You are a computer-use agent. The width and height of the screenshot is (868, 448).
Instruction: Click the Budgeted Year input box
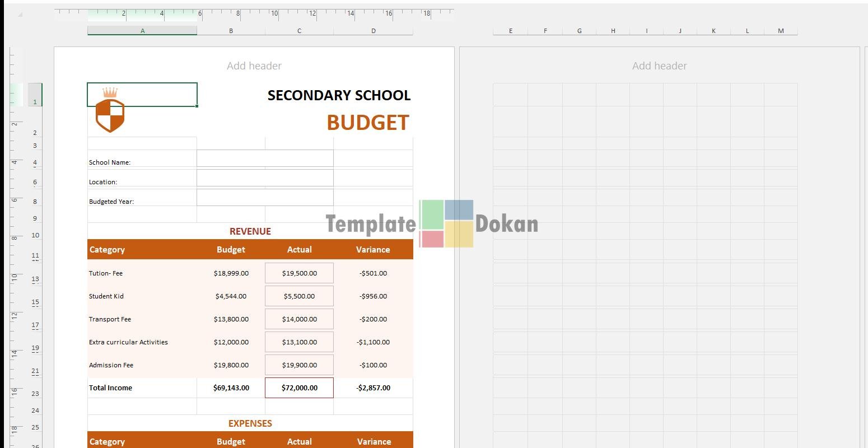[265, 198]
